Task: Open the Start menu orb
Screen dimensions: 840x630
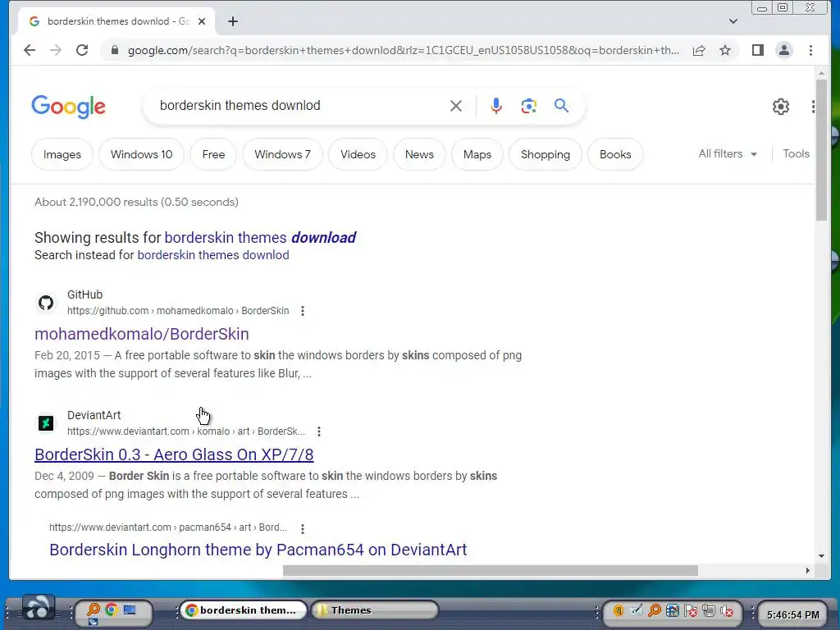Action: [x=38, y=609]
